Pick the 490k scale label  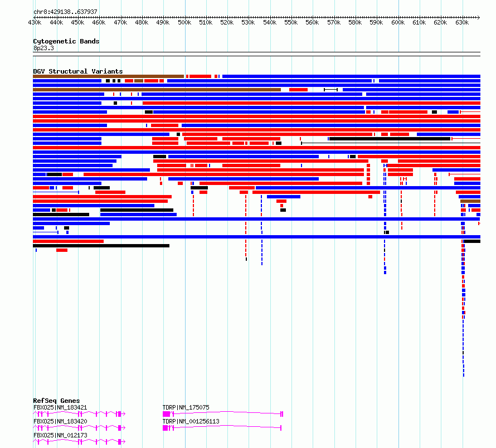(163, 22)
